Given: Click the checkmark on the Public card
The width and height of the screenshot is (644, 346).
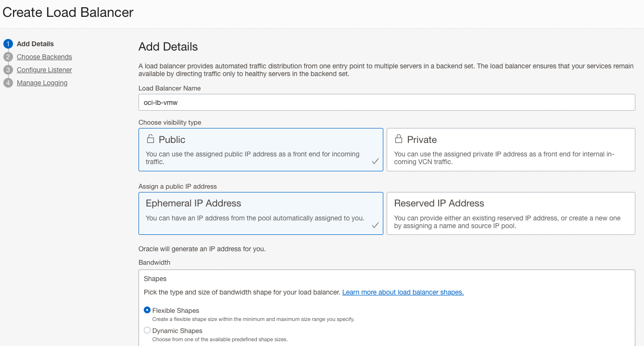Looking at the screenshot, I should (375, 162).
